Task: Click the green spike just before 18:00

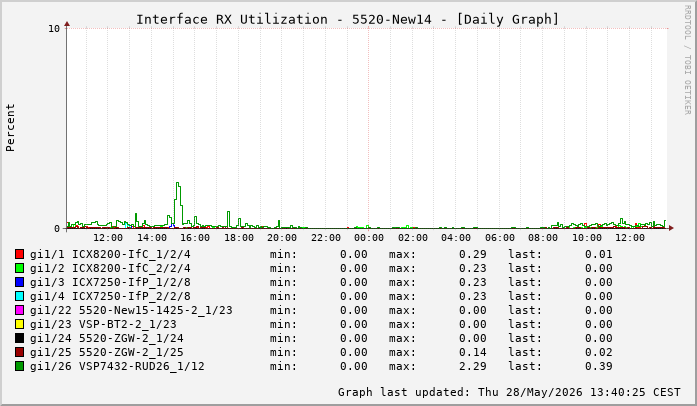Action: 228,213
